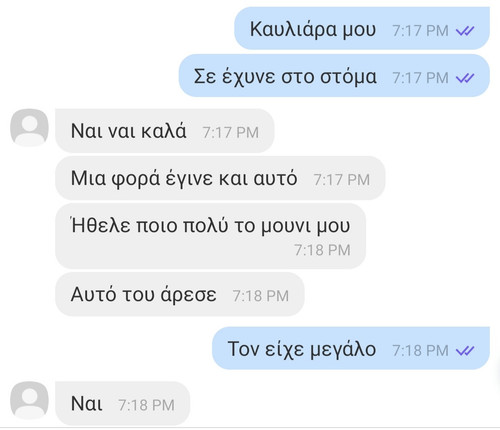500x430 pixels.
Task: View double-check ticks on second blue message
Action: pyautogui.click(x=465, y=78)
